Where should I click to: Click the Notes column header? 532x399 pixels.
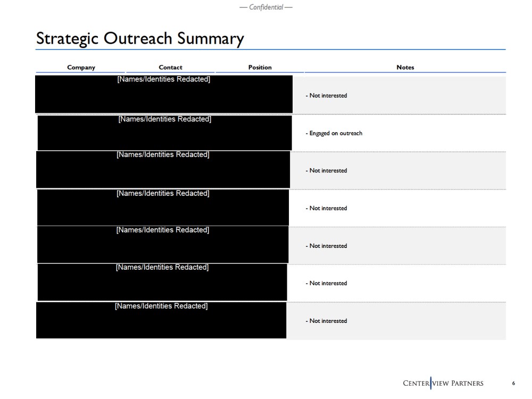(405, 68)
